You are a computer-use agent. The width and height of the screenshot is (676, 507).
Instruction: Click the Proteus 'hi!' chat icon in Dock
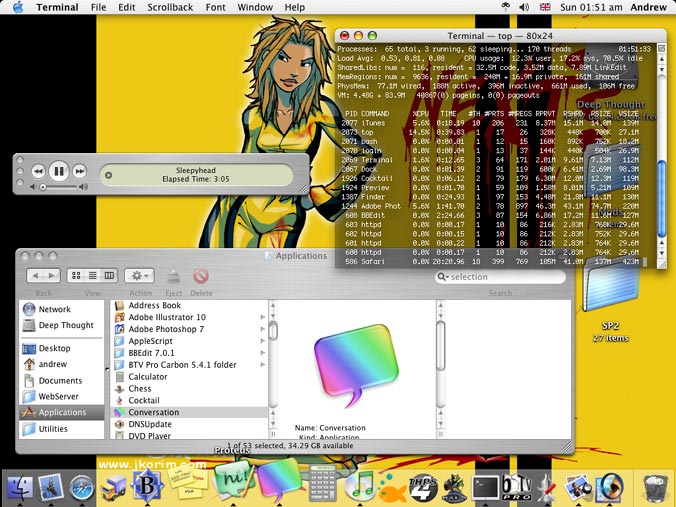[233, 480]
